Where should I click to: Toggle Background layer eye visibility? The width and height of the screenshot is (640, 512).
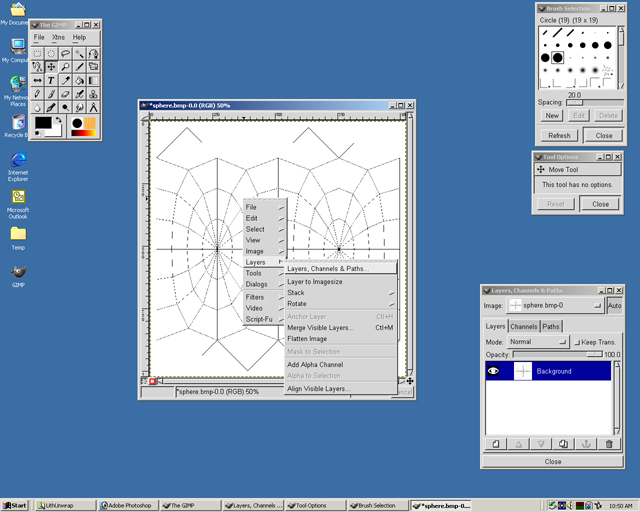point(493,371)
